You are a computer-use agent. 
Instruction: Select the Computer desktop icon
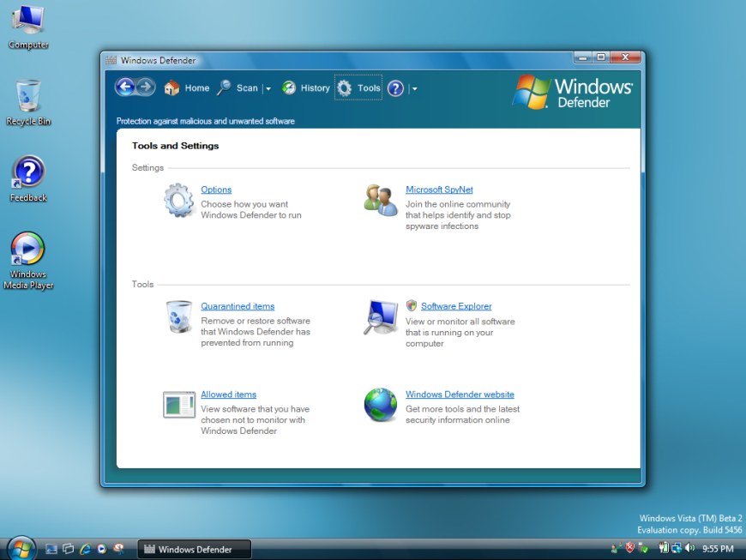point(28,27)
